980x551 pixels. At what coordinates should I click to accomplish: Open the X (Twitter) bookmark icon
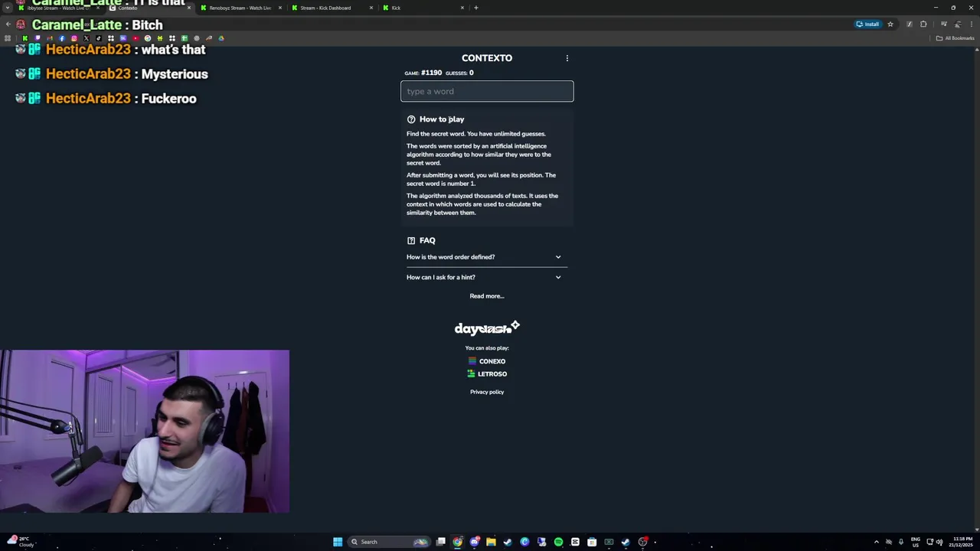coord(87,38)
